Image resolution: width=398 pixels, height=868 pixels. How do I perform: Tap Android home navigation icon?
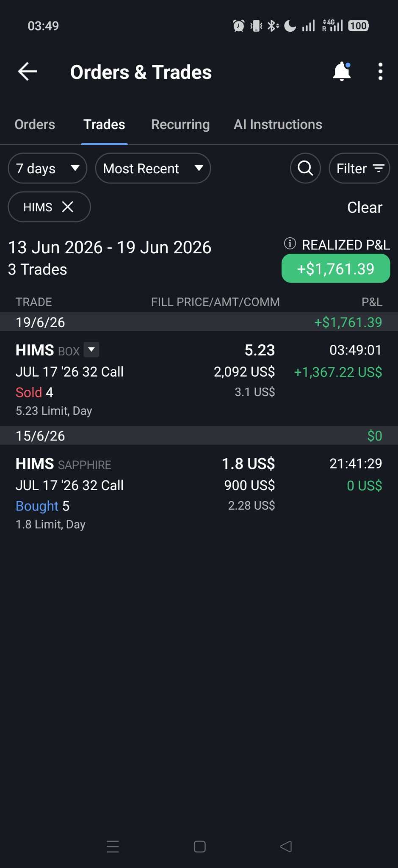point(199,846)
